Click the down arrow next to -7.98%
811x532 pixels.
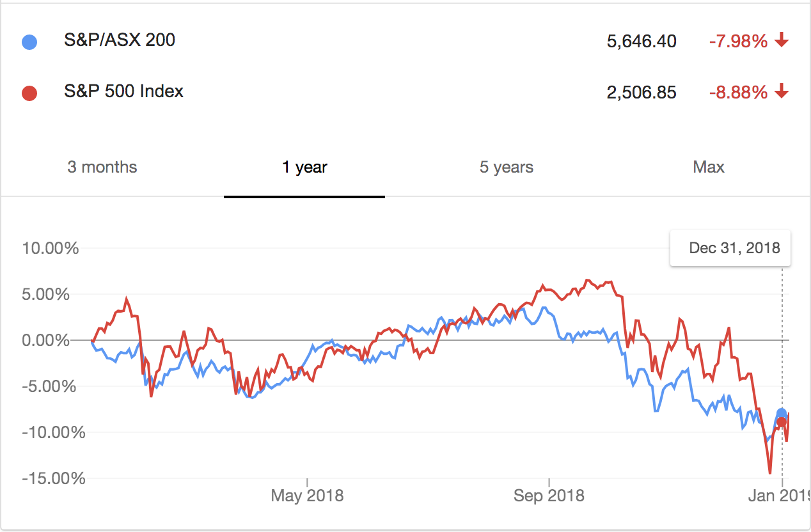click(781, 42)
